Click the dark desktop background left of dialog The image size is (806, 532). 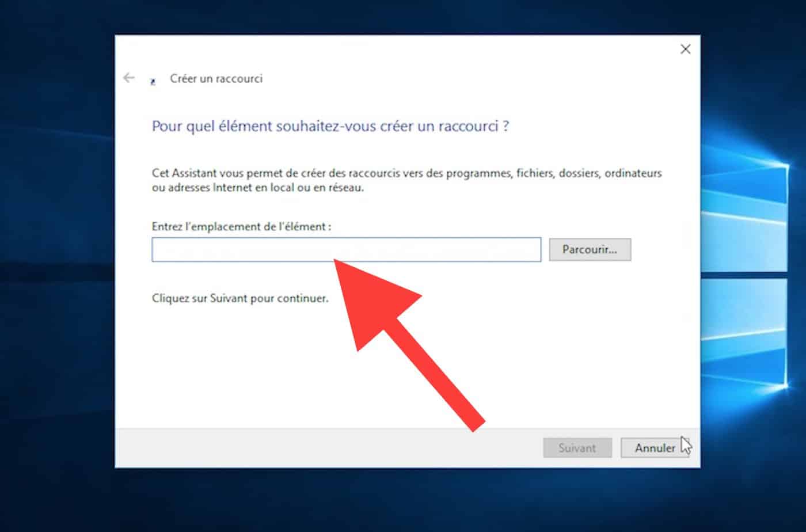click(x=58, y=265)
